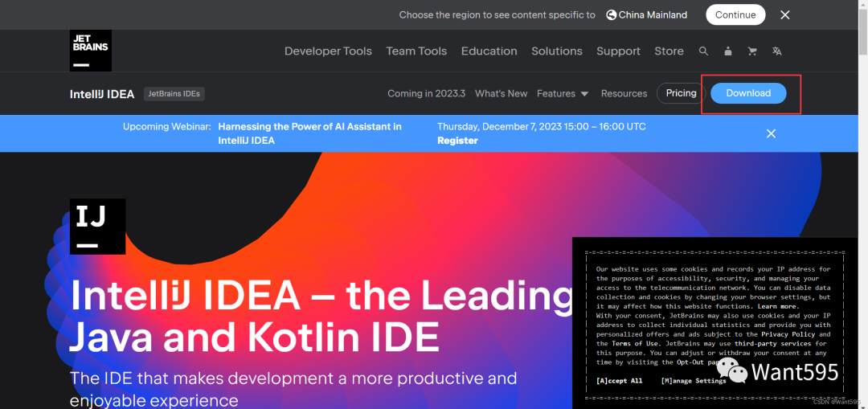The image size is (868, 409).
Task: Click the China Mainland globe icon
Action: coord(611,15)
